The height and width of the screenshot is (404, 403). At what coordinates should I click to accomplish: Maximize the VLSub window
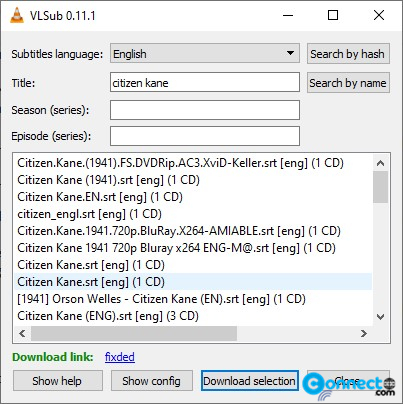333,15
